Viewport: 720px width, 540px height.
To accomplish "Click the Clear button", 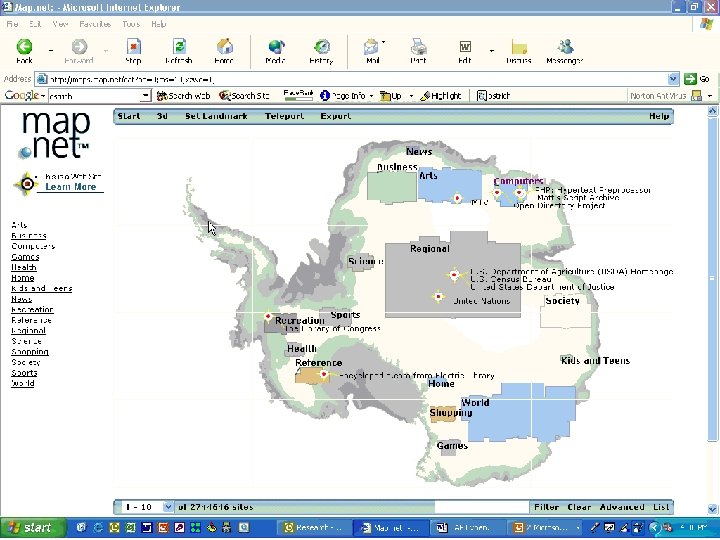I will coord(579,507).
